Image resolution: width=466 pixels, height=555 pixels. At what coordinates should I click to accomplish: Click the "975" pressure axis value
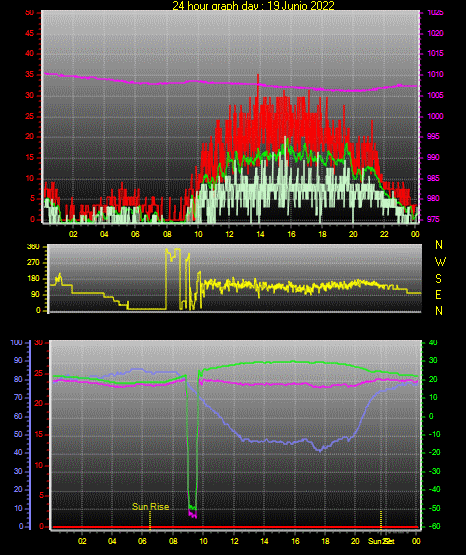click(433, 219)
